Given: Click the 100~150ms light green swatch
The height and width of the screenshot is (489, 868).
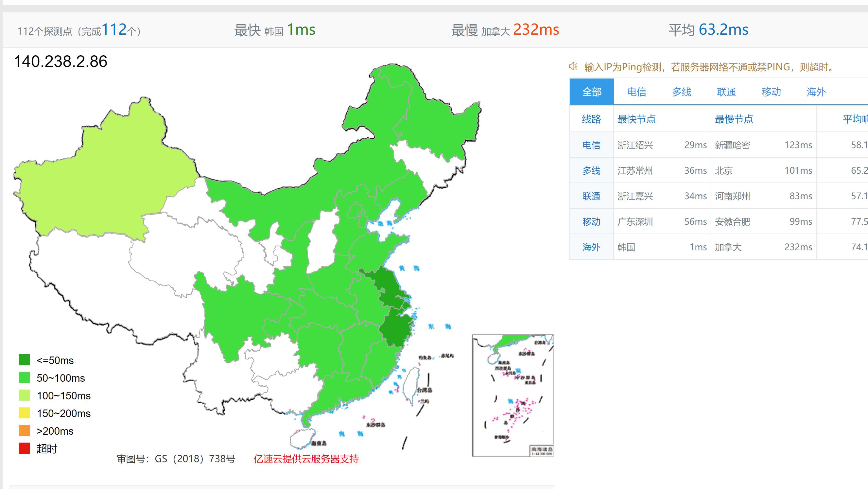Looking at the screenshot, I should [x=24, y=395].
